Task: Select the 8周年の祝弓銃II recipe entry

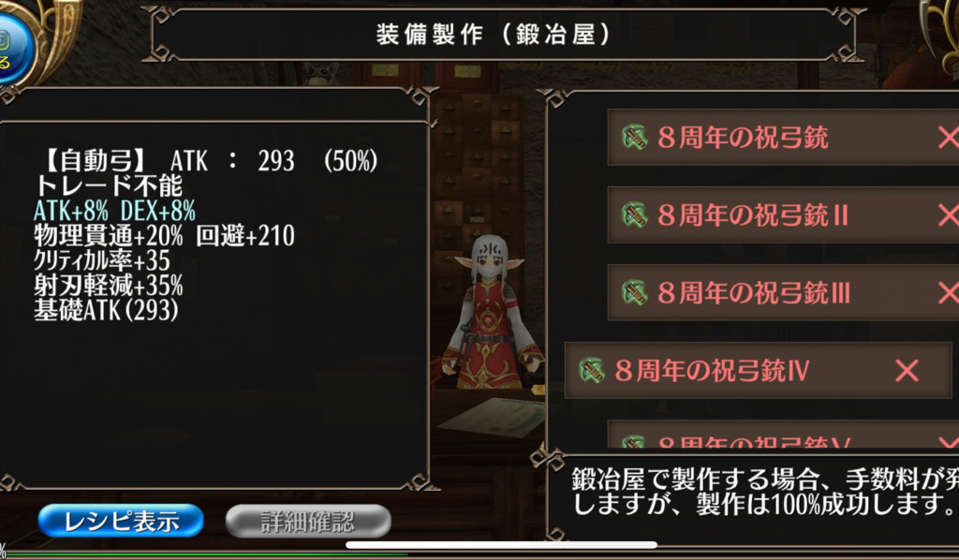Action: (x=783, y=215)
